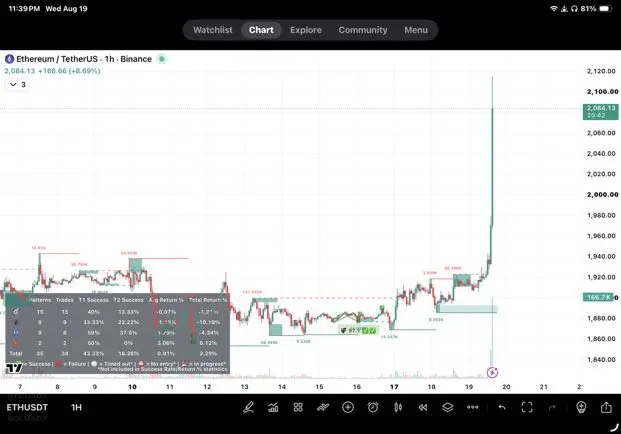Tap date 17 on the time axis
This screenshot has height=434, width=621.
[x=394, y=387]
